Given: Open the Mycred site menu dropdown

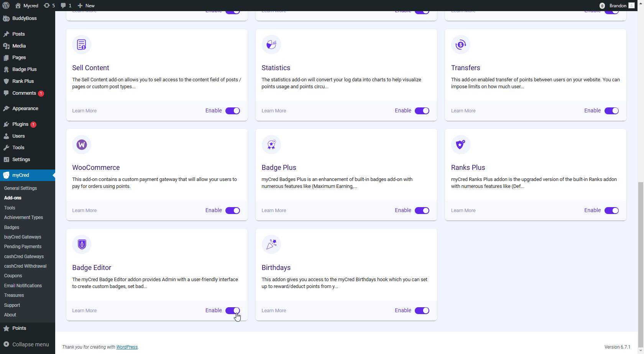Looking at the screenshot, I should coord(26,5).
